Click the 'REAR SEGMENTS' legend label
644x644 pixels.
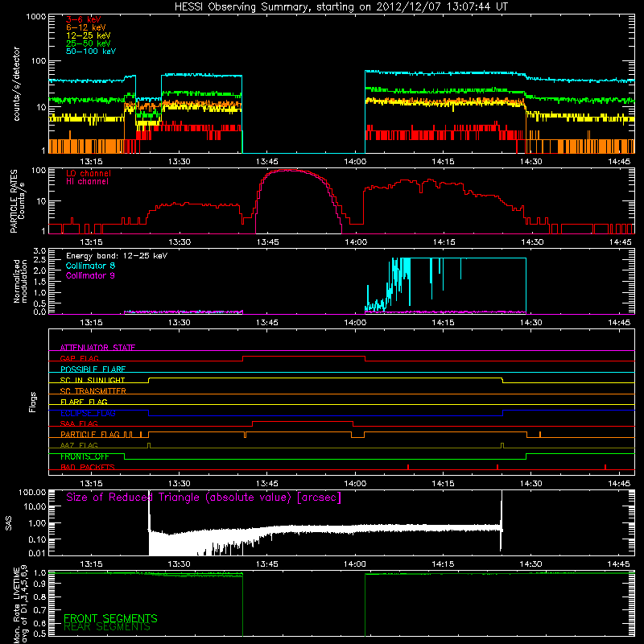pyautogui.click(x=107, y=627)
